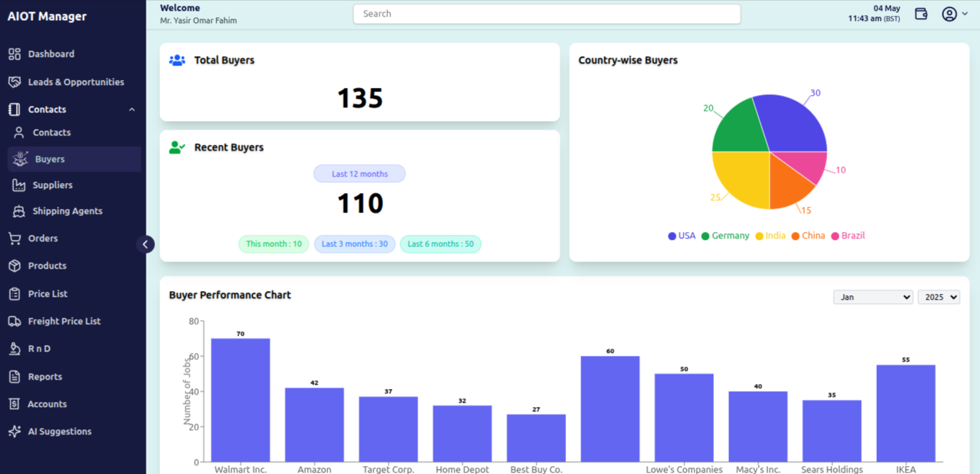Collapse the sidebar with the arrow button
980x474 pixels.
coord(145,244)
